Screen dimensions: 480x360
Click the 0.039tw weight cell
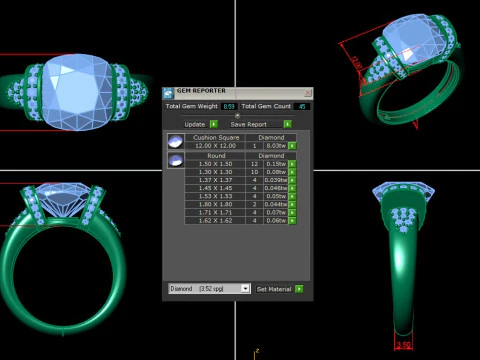[x=276, y=180]
